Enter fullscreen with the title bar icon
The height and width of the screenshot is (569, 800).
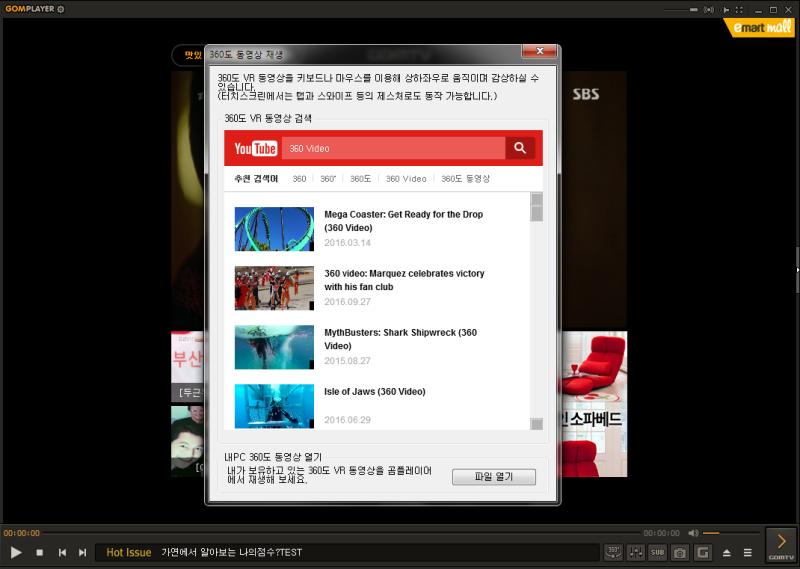point(739,10)
